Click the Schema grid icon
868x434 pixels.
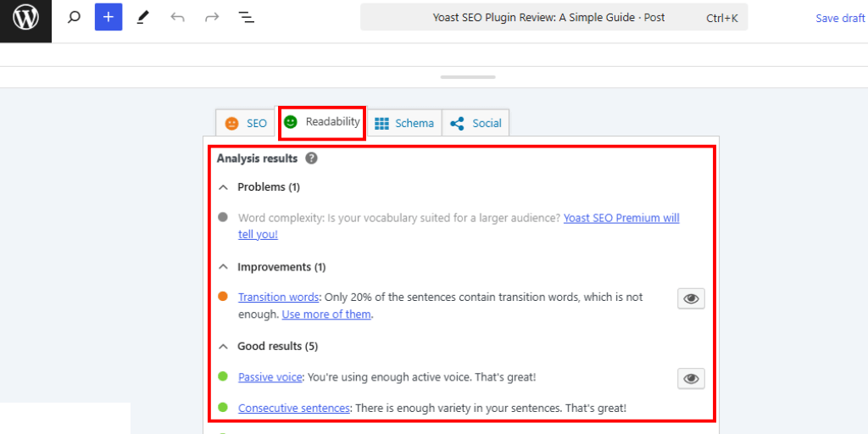pos(381,124)
